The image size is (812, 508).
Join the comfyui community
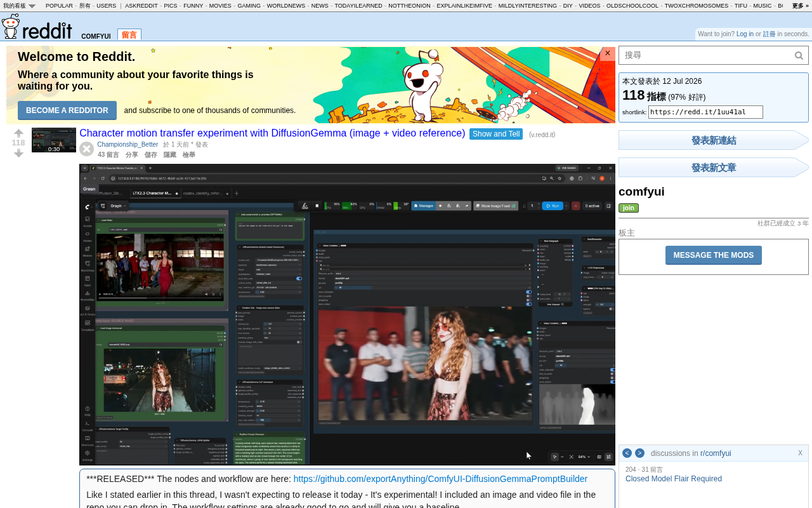coord(629,208)
